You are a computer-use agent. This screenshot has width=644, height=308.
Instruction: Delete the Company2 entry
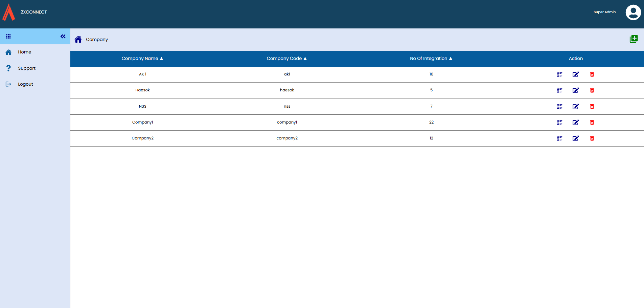(x=592, y=138)
